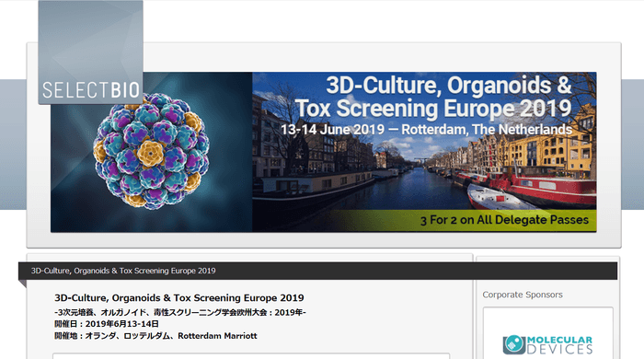Screen dimensions: 644x359
Task: Click the SELECTBIO logo
Action: 91,52
